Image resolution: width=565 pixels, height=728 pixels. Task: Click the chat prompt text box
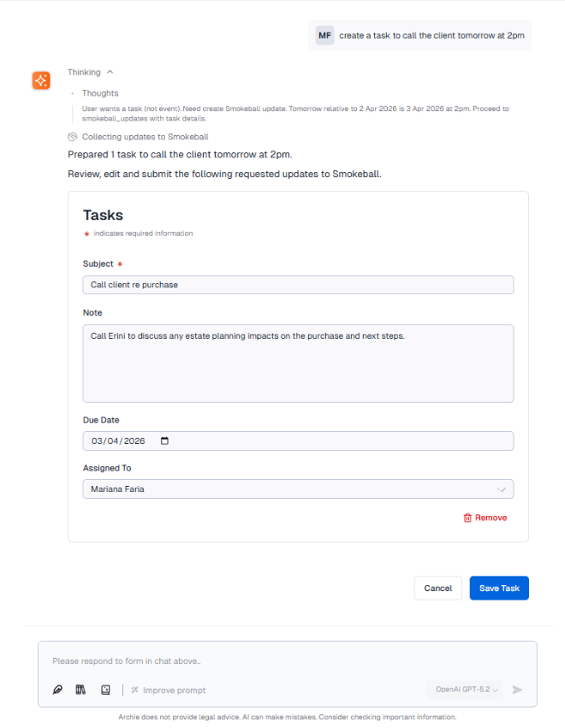(x=287, y=661)
